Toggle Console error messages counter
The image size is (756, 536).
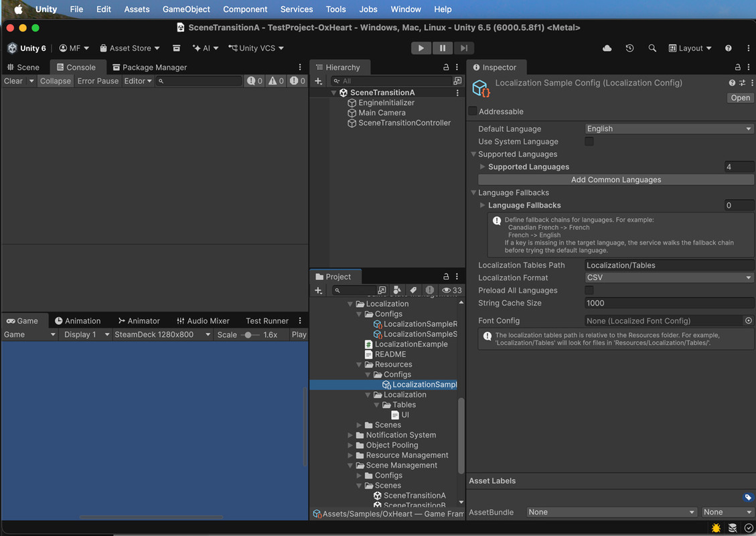click(297, 81)
